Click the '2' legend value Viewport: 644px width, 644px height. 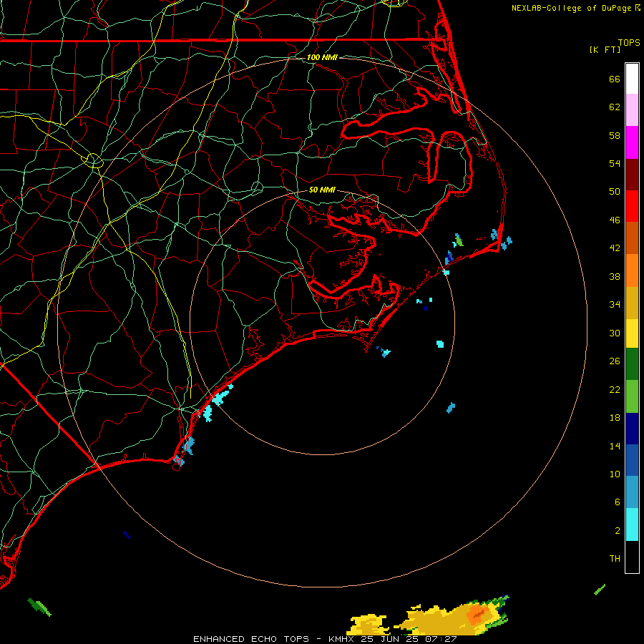pyautogui.click(x=618, y=531)
